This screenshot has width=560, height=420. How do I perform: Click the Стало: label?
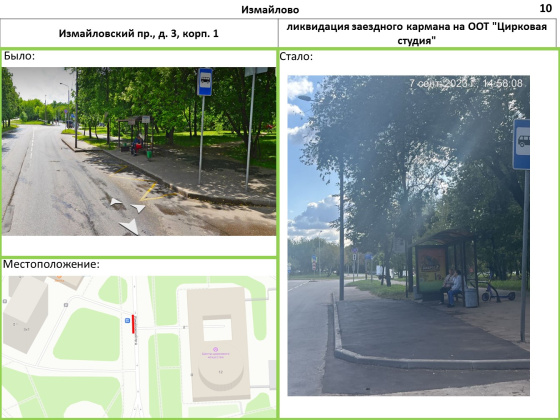[x=296, y=56]
